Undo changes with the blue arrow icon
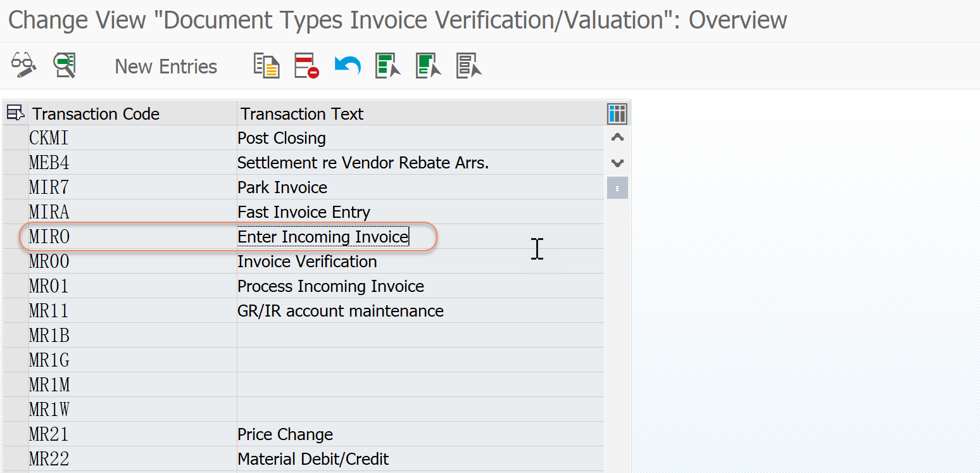This screenshot has width=980, height=473. [347, 65]
